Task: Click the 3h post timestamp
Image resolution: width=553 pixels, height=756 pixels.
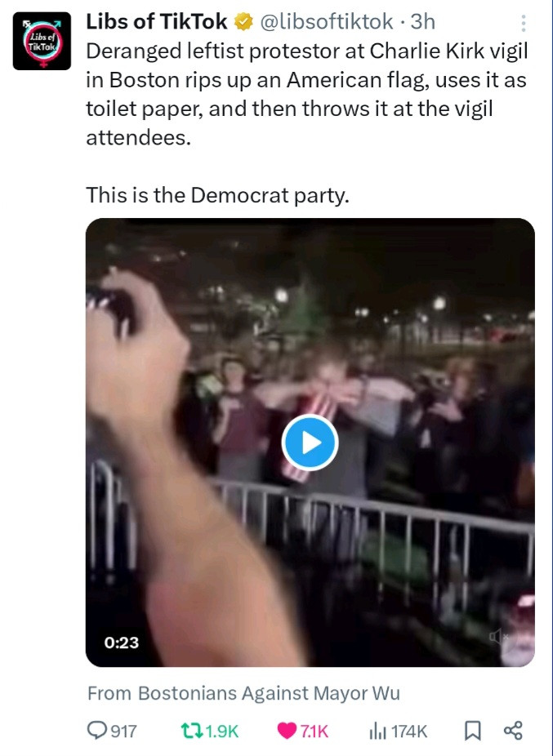Action: 422,22
